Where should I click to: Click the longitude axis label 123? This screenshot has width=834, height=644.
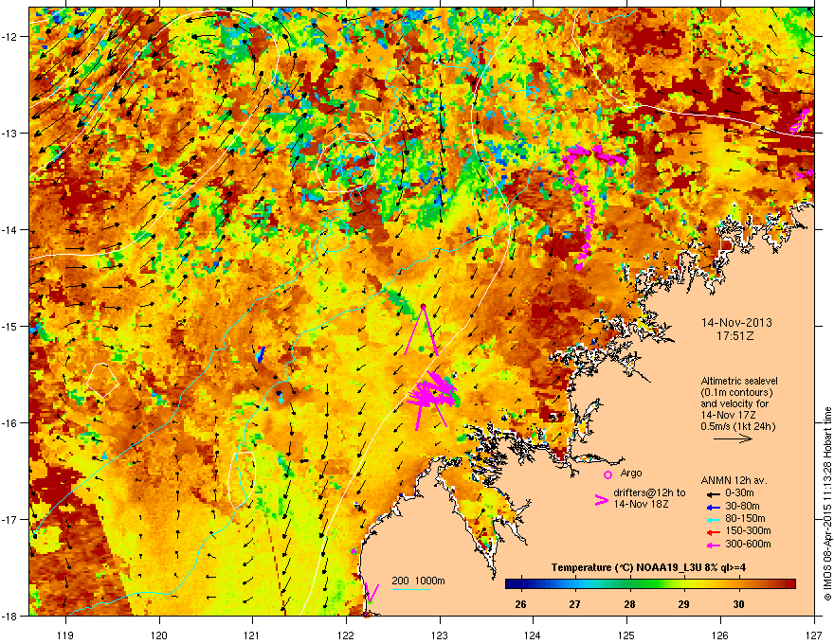pos(440,635)
